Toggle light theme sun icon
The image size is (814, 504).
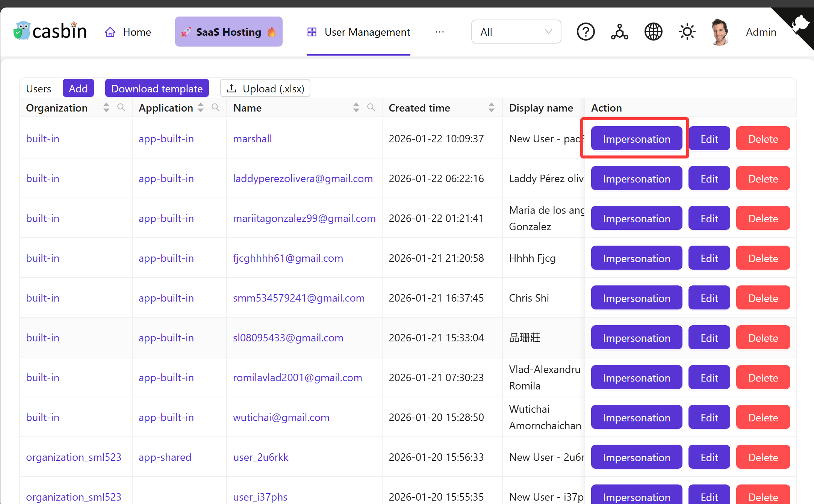pyautogui.click(x=687, y=32)
